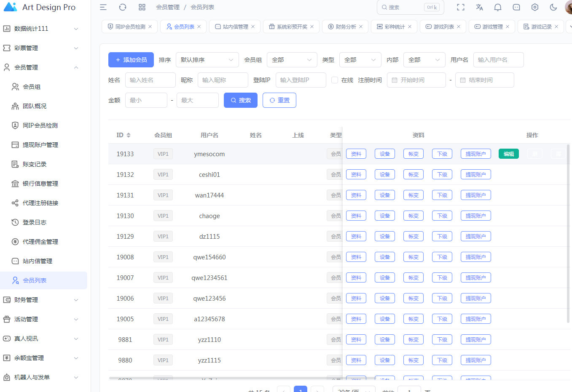Open the notification bell
The height and width of the screenshot is (392, 572).
pyautogui.click(x=498, y=7)
